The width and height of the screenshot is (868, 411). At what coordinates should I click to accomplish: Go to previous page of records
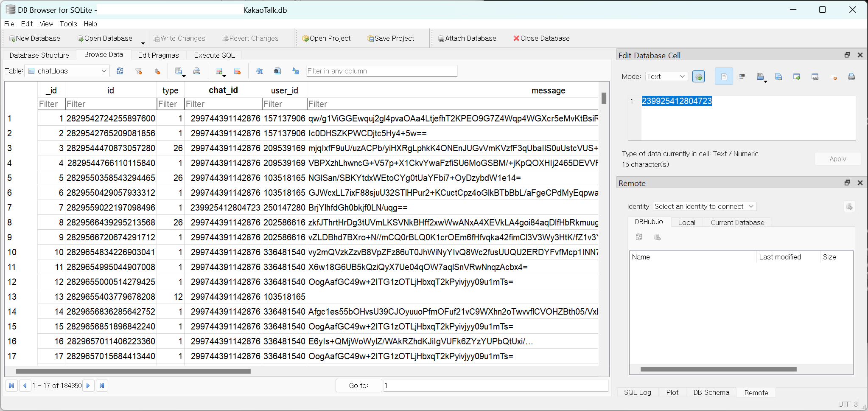pyautogui.click(x=25, y=386)
